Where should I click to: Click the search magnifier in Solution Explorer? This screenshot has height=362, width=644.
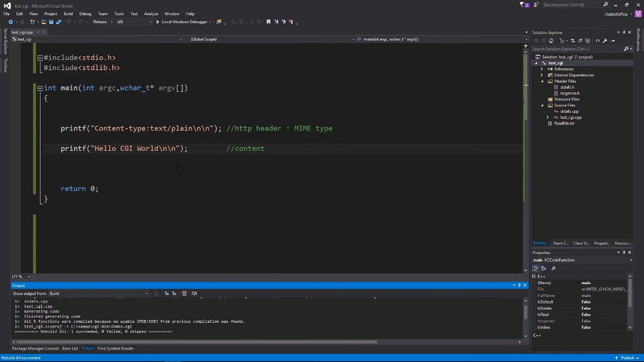coord(626,49)
